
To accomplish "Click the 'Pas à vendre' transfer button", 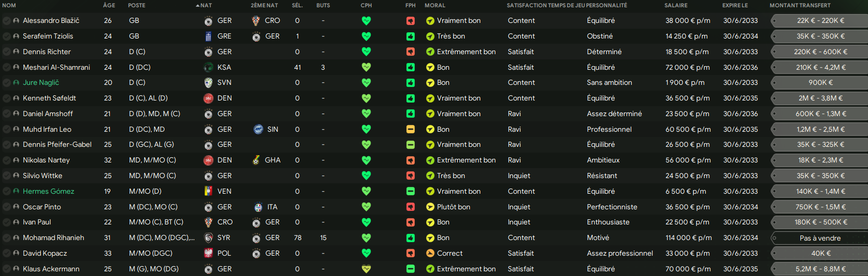I will [x=820, y=238].
